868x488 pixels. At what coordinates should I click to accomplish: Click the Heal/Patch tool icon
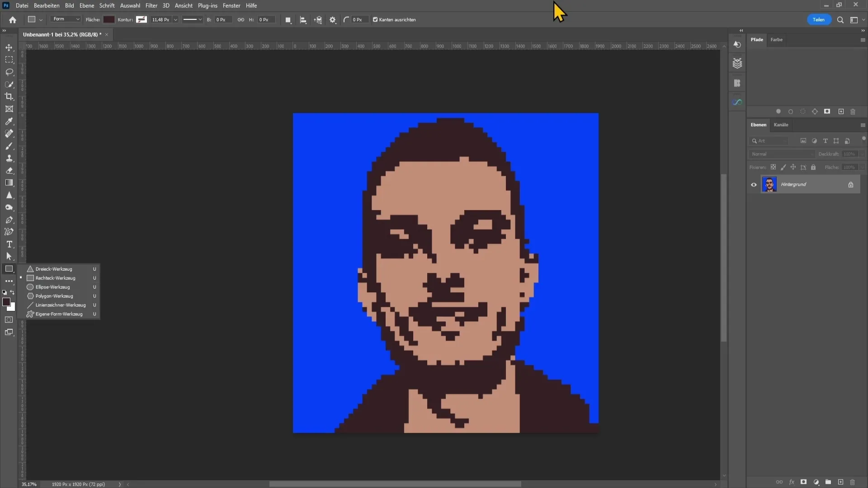tap(9, 133)
